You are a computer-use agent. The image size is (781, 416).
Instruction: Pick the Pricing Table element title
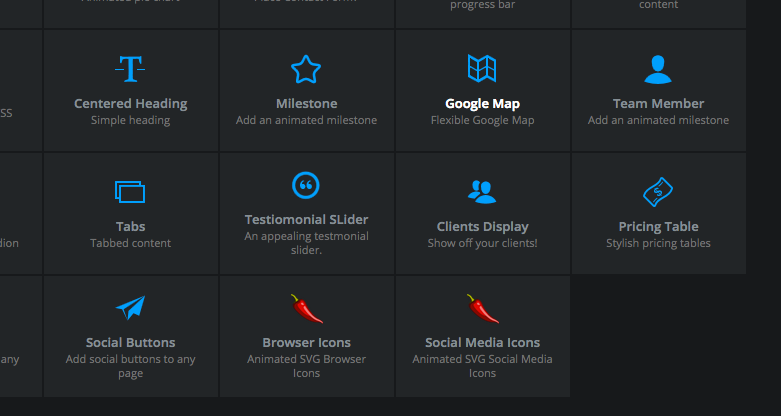pyautogui.click(x=658, y=227)
